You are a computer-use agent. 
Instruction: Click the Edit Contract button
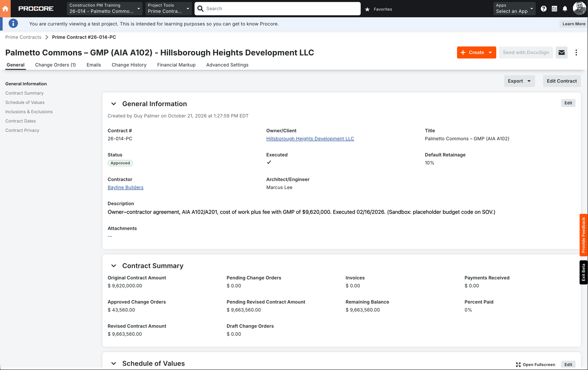click(x=562, y=81)
